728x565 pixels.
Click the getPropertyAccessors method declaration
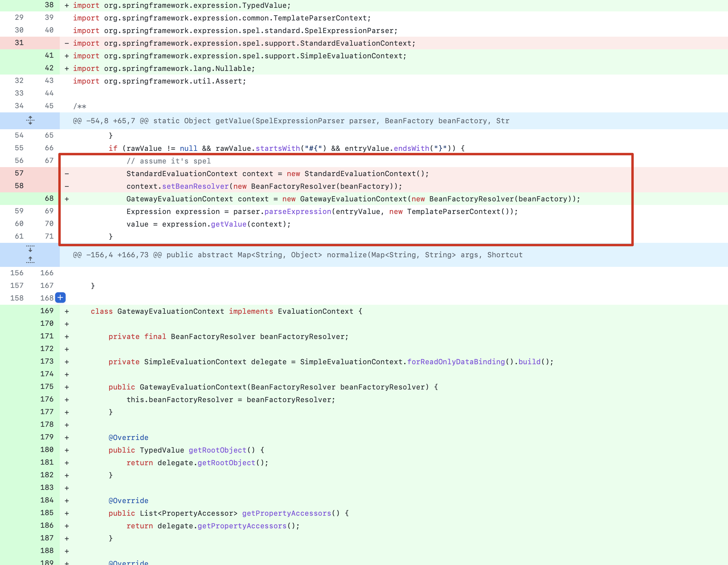[x=286, y=513]
